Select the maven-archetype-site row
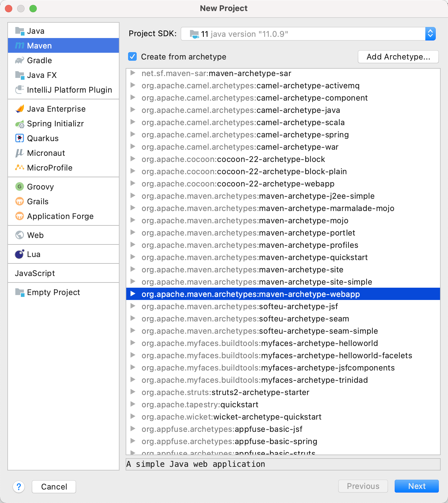448x503 pixels. pos(283,270)
